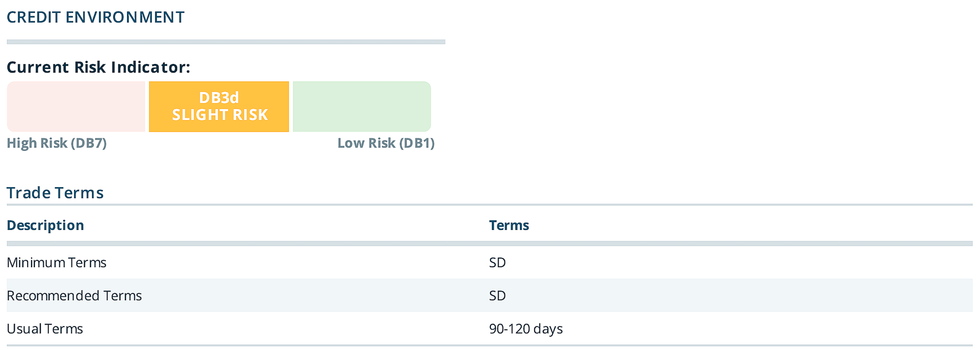Screen dimensions: 980x350
Task: Click the CREDIT ENVIRONMENT section heading
Action: (95, 17)
